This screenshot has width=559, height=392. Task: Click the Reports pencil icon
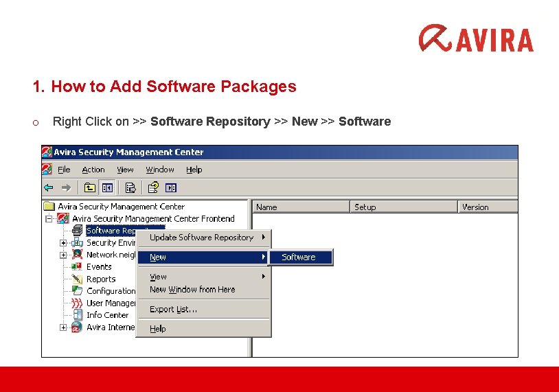[77, 279]
